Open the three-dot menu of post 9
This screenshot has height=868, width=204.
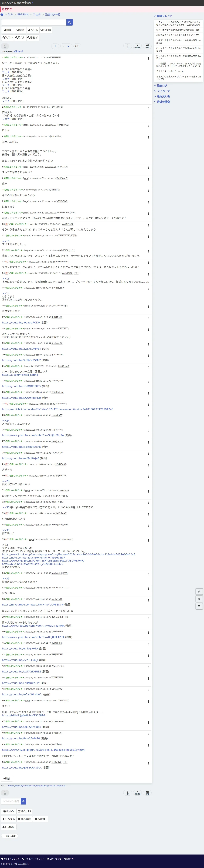click(148, 214)
